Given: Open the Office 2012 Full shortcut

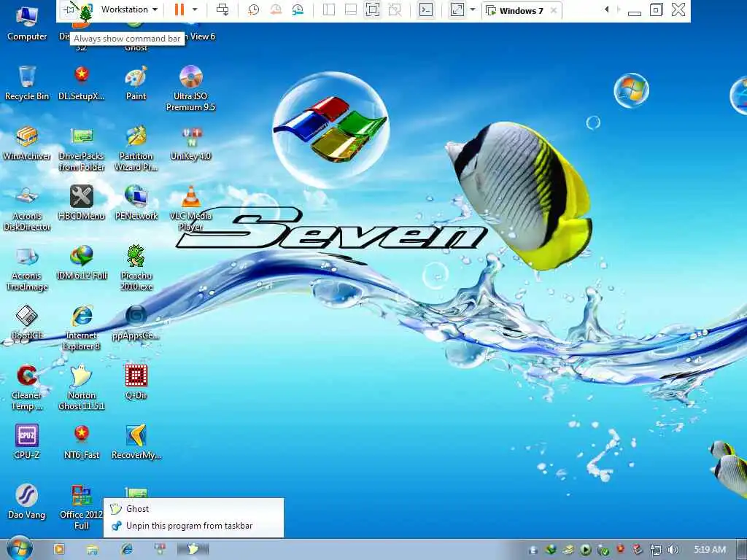Looking at the screenshot, I should (82, 507).
